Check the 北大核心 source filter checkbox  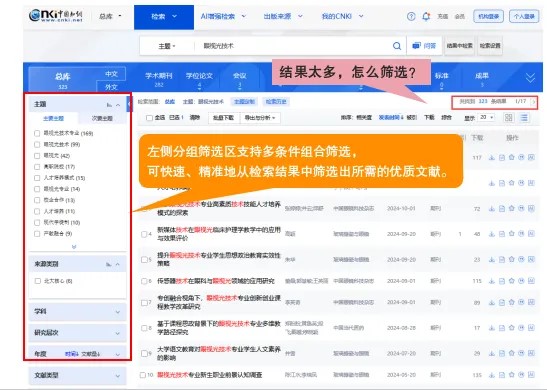click(38, 281)
